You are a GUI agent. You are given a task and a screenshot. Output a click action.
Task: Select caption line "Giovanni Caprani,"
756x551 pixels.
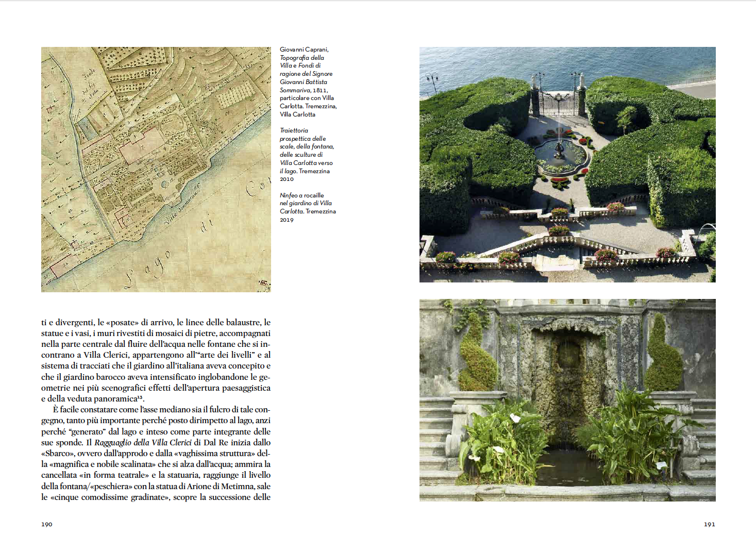coord(304,49)
